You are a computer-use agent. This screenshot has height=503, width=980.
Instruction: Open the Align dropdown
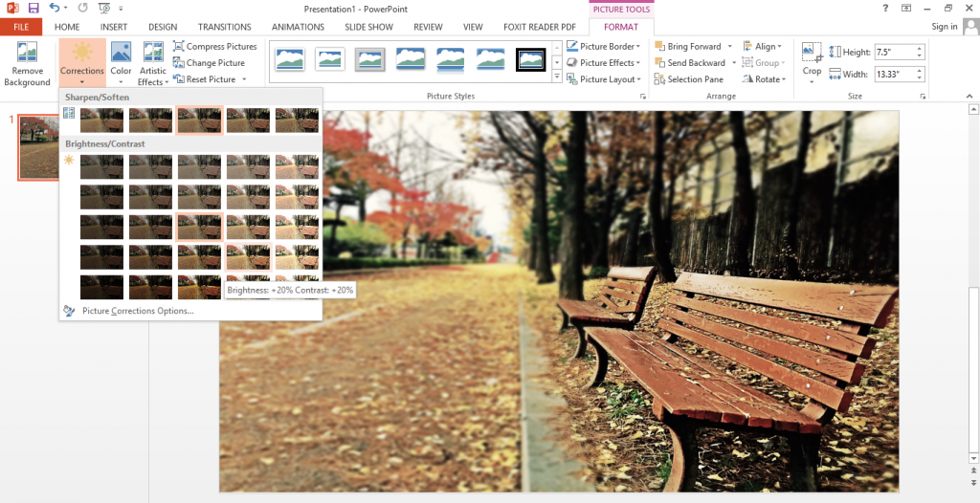click(763, 46)
